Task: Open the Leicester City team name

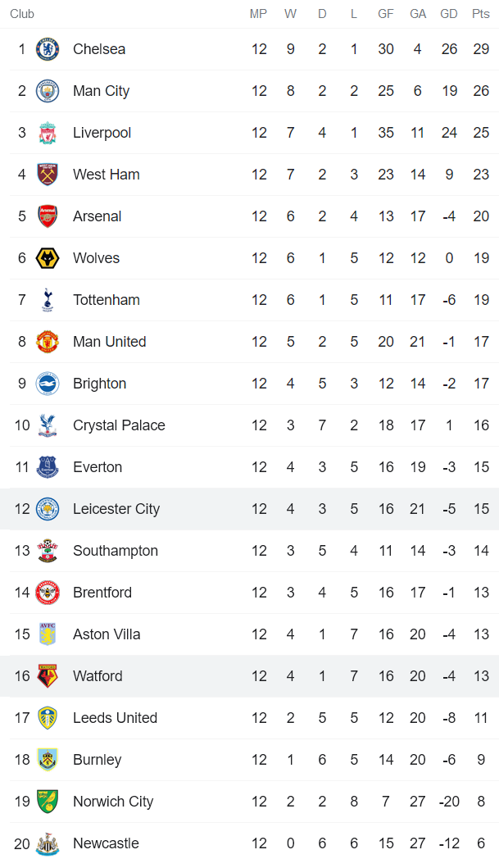Action: point(116,509)
